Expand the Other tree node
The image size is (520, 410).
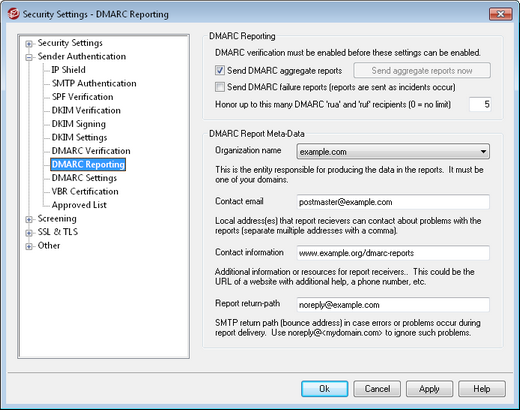(29, 246)
